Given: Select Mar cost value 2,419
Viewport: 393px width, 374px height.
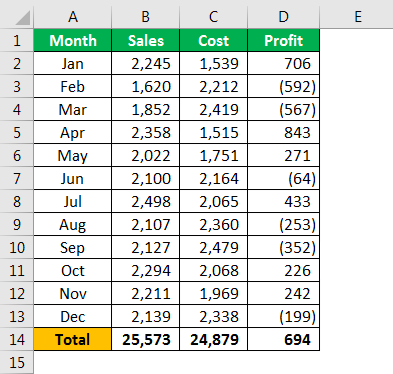Looking at the screenshot, I should 214,109.
